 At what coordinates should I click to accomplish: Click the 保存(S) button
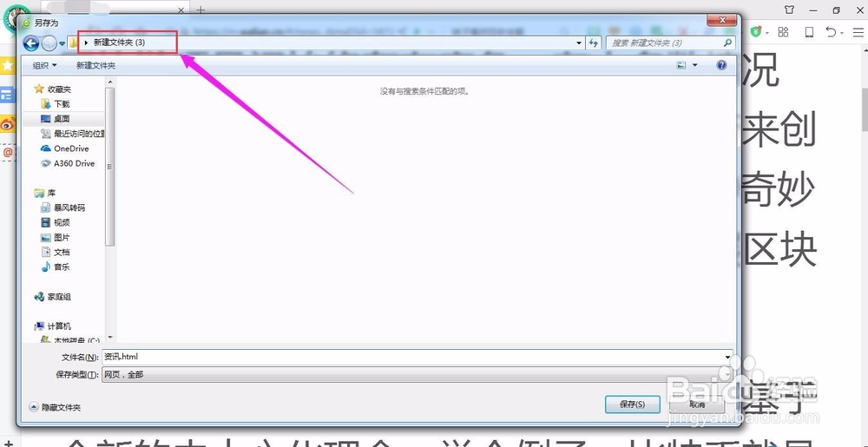pos(632,404)
